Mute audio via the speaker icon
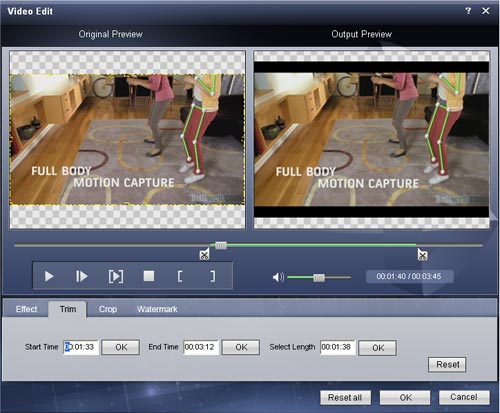 (x=278, y=277)
